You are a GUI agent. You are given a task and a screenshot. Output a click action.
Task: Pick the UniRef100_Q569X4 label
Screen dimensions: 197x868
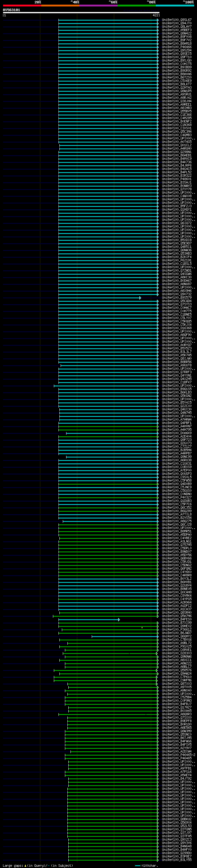click(177, 822)
